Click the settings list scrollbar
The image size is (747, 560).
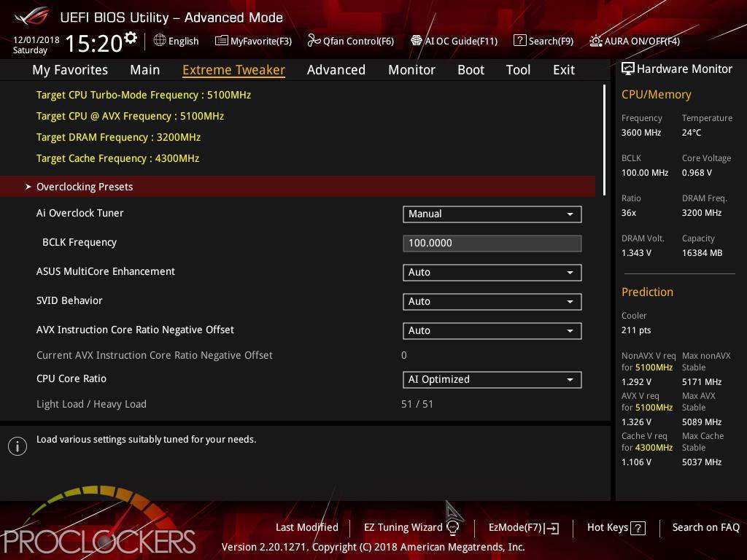(x=604, y=140)
